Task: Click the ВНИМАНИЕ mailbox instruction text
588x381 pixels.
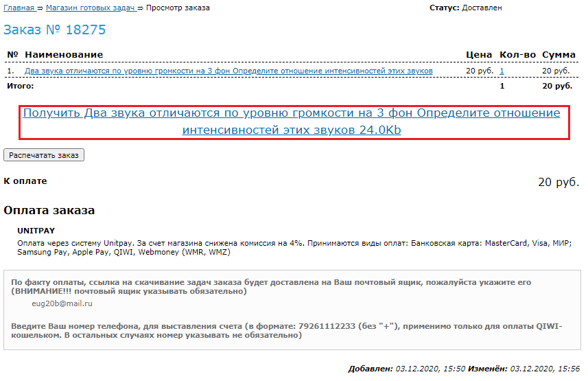Action: pyautogui.click(x=271, y=287)
